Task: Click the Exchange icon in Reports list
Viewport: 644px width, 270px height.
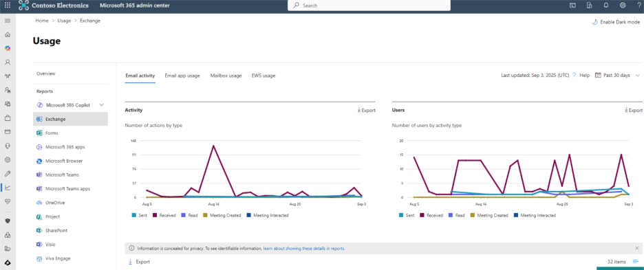Action: pyautogui.click(x=39, y=119)
